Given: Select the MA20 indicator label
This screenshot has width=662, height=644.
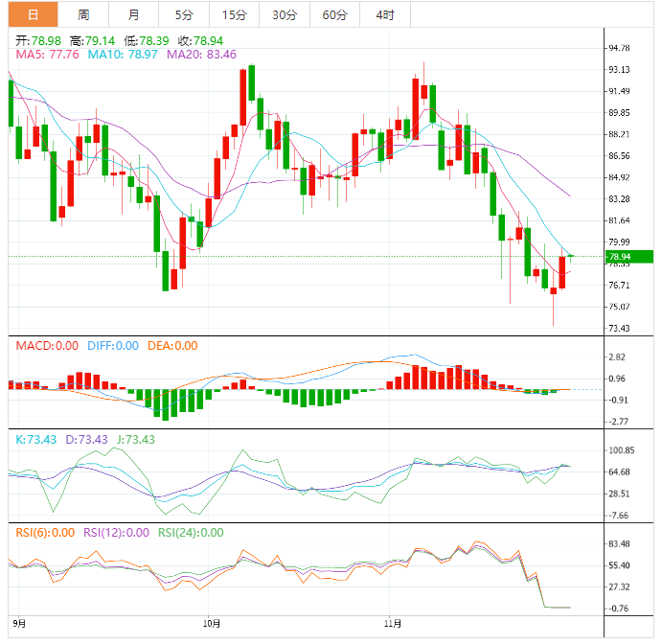Looking at the screenshot, I should (x=201, y=56).
